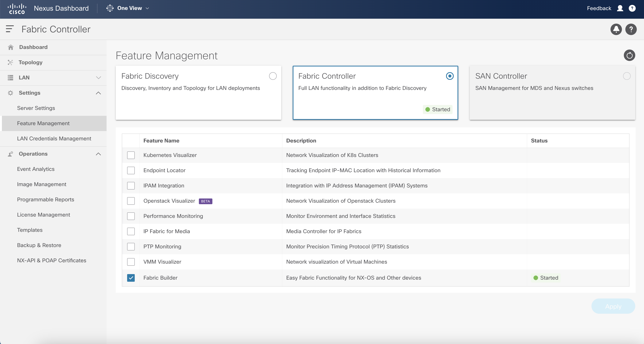Open Backup & Restore
The width and height of the screenshot is (644, 344).
coord(39,245)
